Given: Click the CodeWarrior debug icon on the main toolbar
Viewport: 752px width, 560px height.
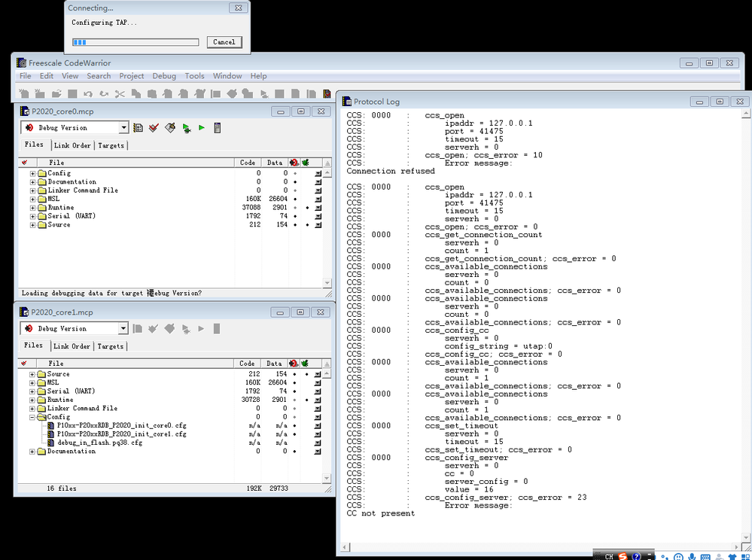Looking at the screenshot, I should pyautogui.click(x=327, y=93).
